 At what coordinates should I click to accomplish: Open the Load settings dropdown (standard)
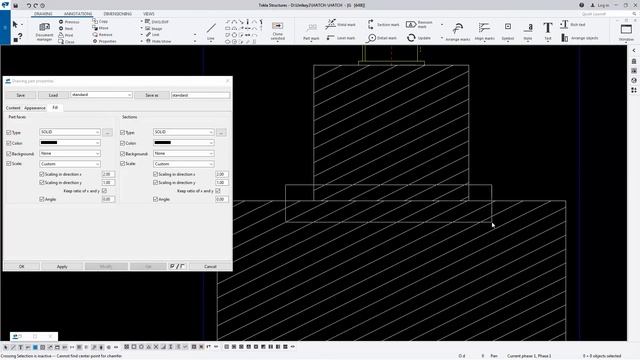click(x=101, y=95)
